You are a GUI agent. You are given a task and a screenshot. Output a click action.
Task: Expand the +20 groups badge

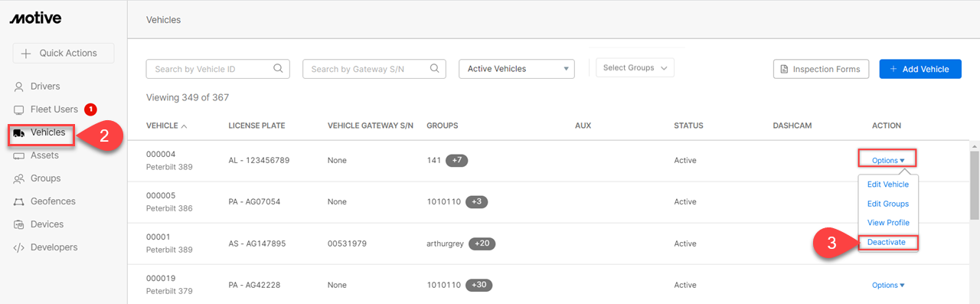(x=482, y=244)
